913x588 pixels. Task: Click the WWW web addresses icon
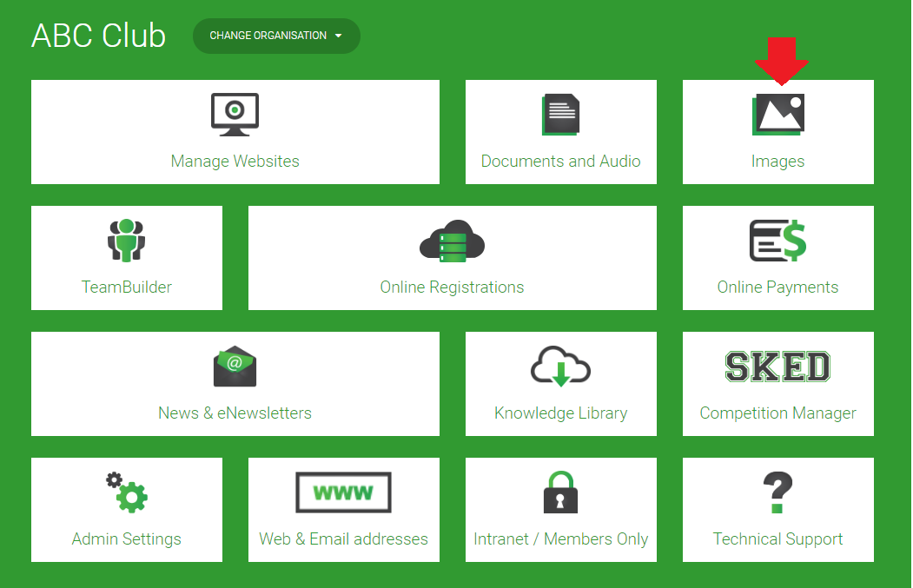coord(343,492)
